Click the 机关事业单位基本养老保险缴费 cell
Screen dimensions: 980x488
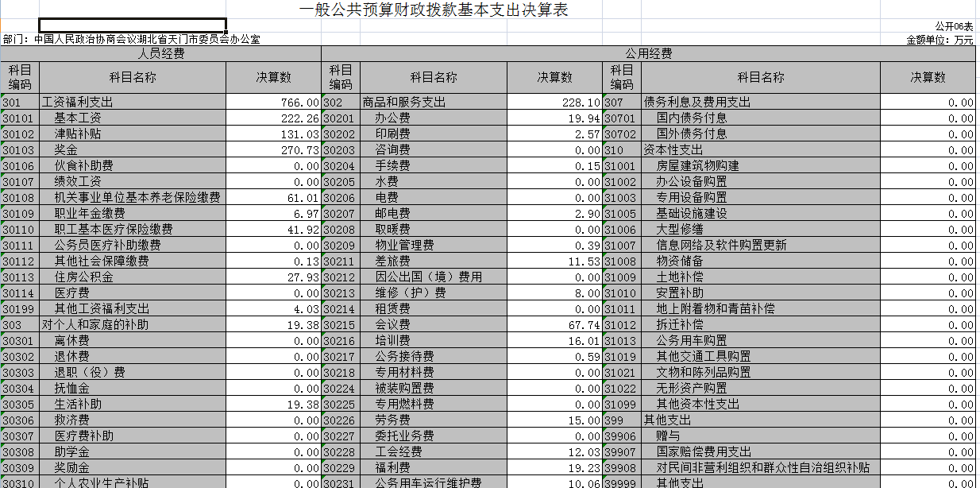coord(133,198)
